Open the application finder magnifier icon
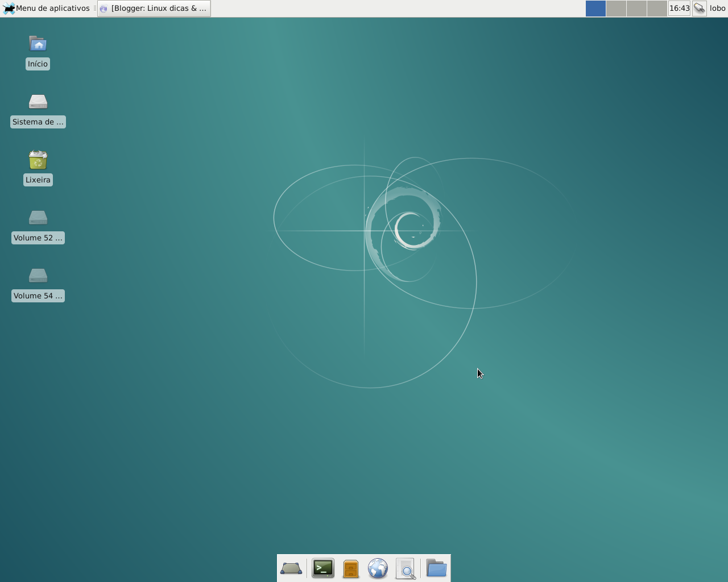728x582 pixels. pos(406,568)
